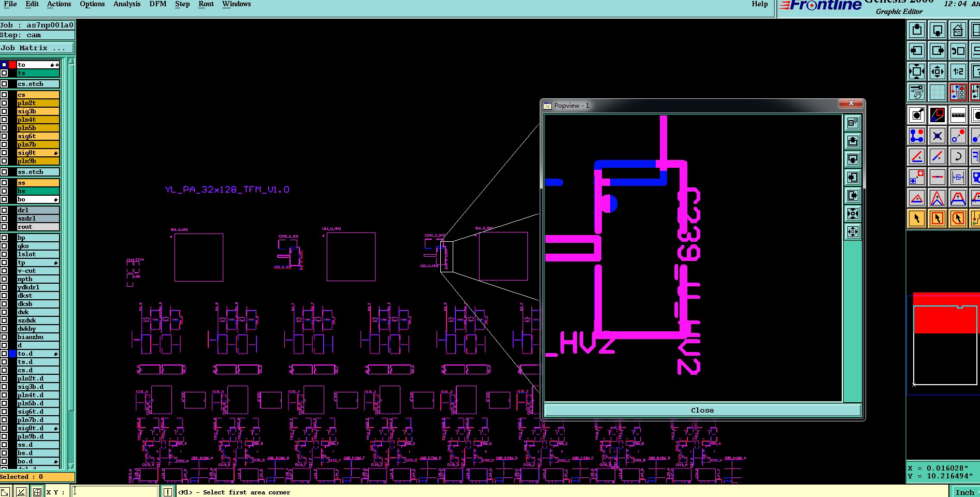Pan view left in main toolbar
The height and width of the screenshot is (497, 980).
click(917, 51)
